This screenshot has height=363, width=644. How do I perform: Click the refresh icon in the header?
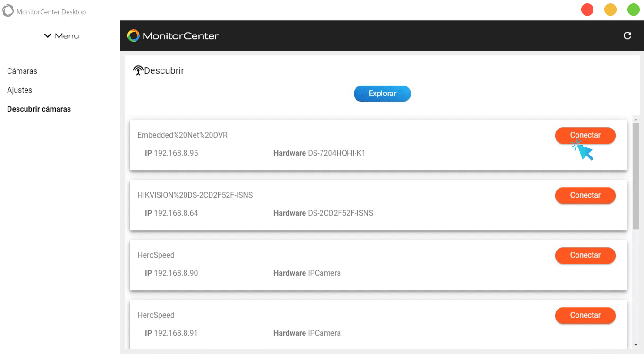point(627,35)
